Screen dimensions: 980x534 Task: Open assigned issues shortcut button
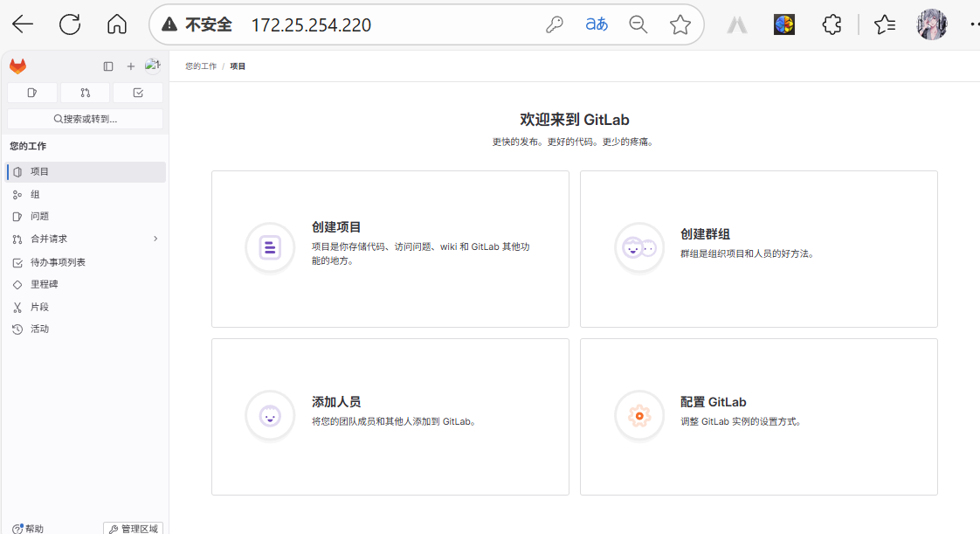point(32,93)
